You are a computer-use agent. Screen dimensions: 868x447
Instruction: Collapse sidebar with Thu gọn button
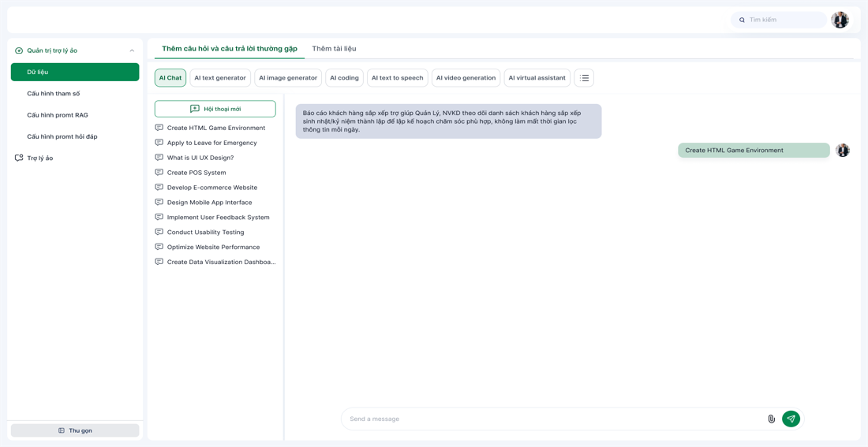point(75,430)
